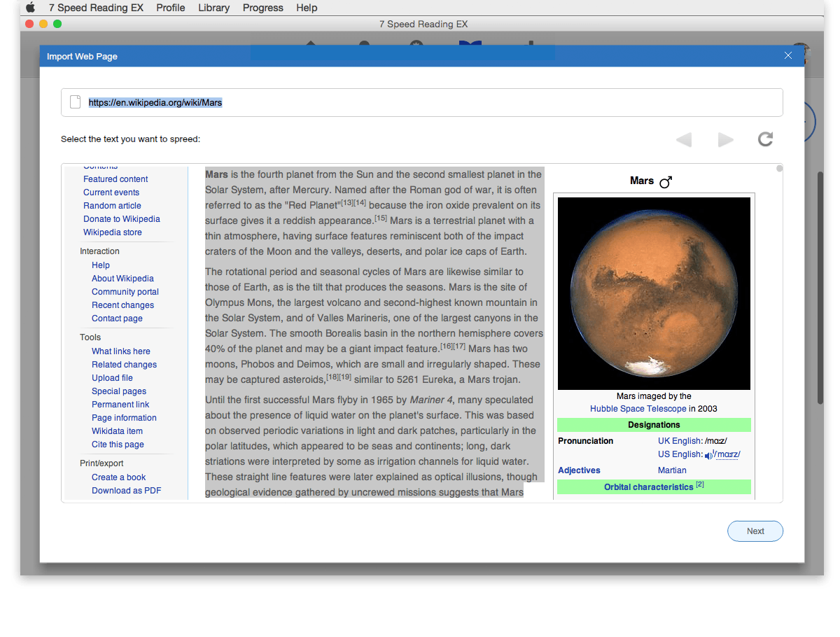
Task: Open the Random article sidebar link
Action: click(x=112, y=206)
